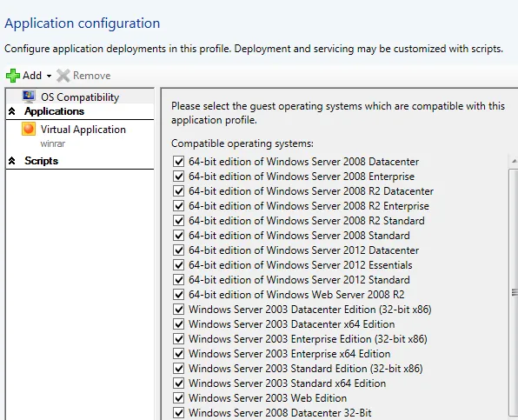Image resolution: width=518 pixels, height=420 pixels.
Task: Uncheck 64-bit Windows Server 2012 Essentials
Action: point(179,264)
